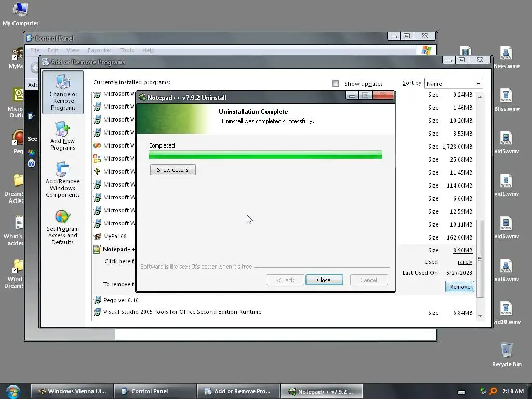Select MyPal 68 in program list
The width and height of the screenshot is (532, 399).
pyautogui.click(x=115, y=236)
